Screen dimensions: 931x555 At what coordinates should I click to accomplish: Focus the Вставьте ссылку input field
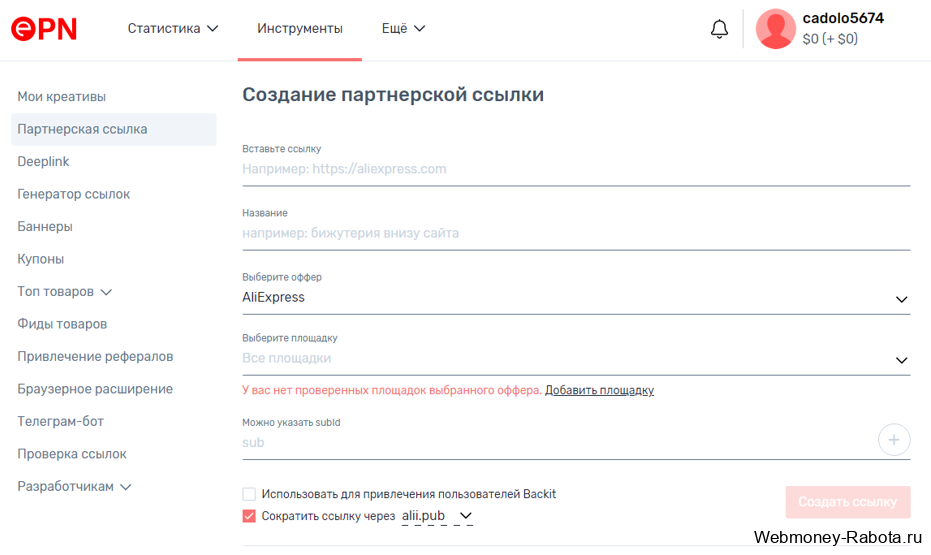(576, 169)
